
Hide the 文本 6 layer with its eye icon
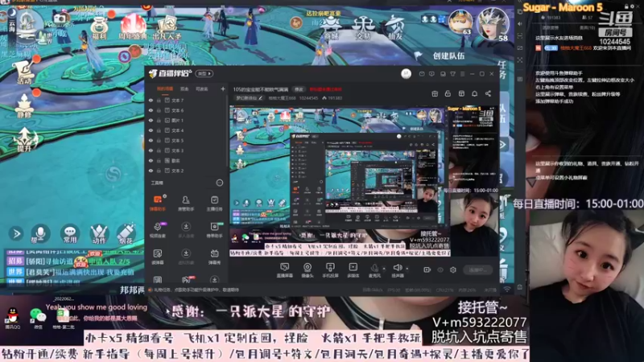pos(151,110)
